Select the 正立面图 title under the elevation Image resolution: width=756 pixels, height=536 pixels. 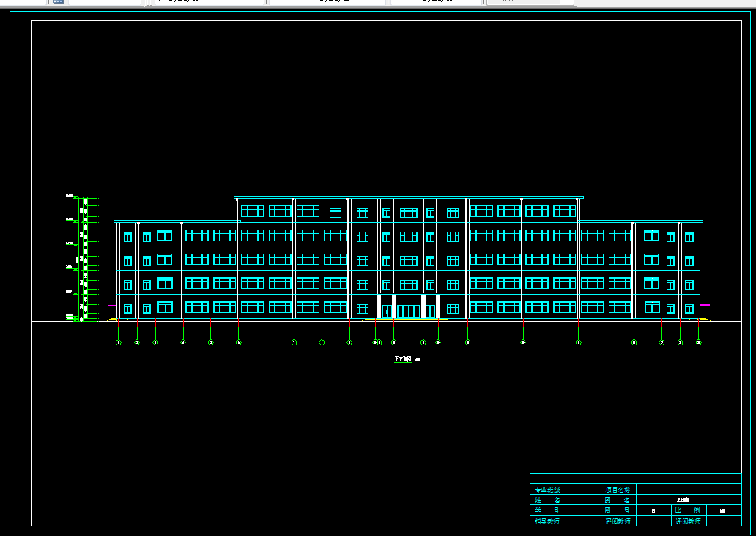click(x=403, y=359)
